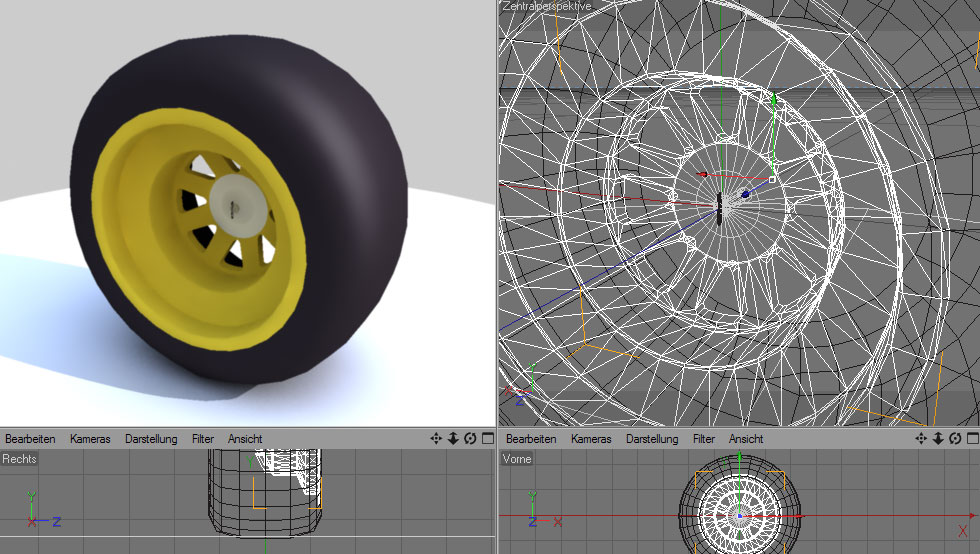This screenshot has height=554, width=980.
Task: Click the rotate icon in the Rechts viewport header
Action: tap(470, 439)
